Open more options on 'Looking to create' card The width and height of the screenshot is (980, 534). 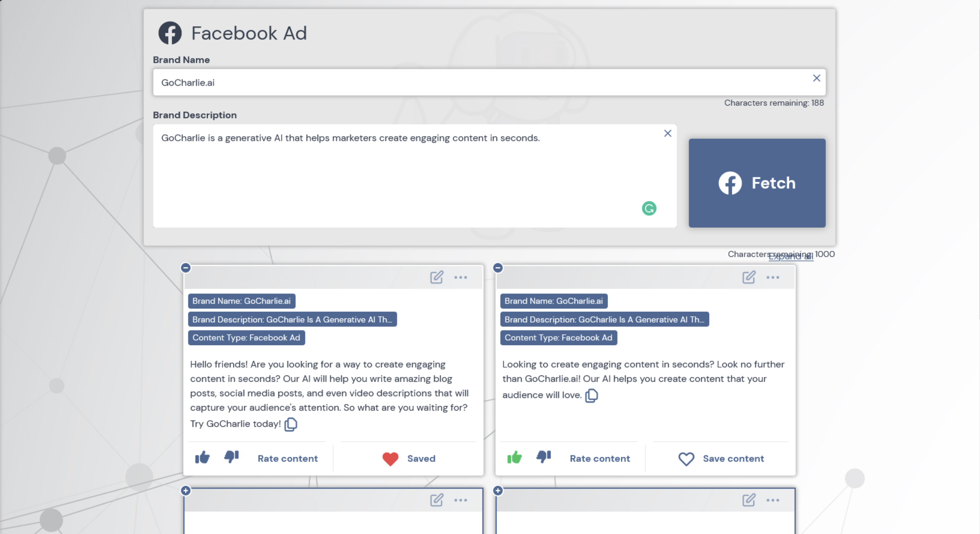[773, 278]
